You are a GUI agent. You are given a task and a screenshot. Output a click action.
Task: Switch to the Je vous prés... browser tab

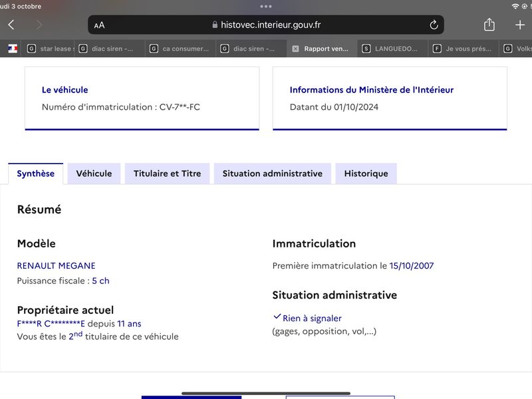pos(464,49)
